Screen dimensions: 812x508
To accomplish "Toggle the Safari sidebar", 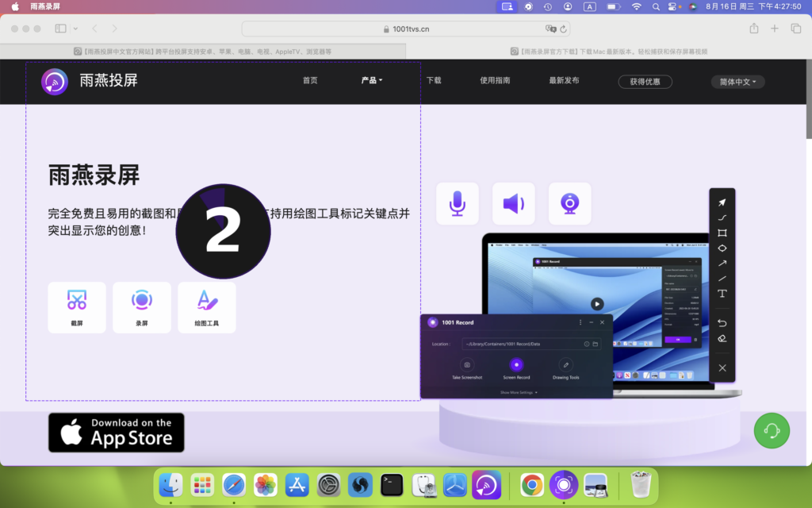I will 60,29.
